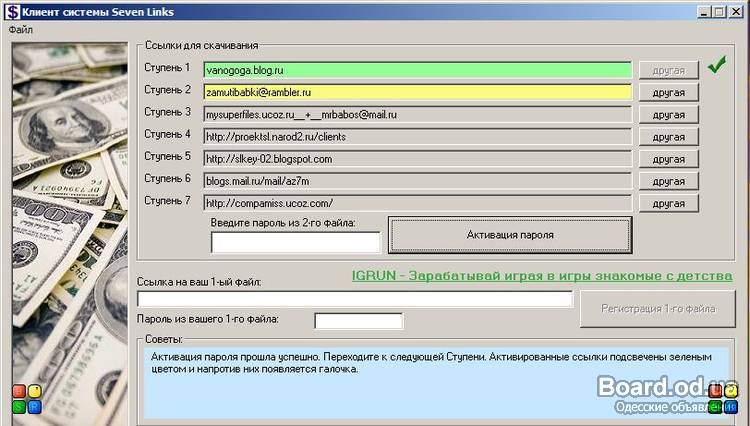Open the Файл menu
The width and height of the screenshot is (750, 426).
21,30
